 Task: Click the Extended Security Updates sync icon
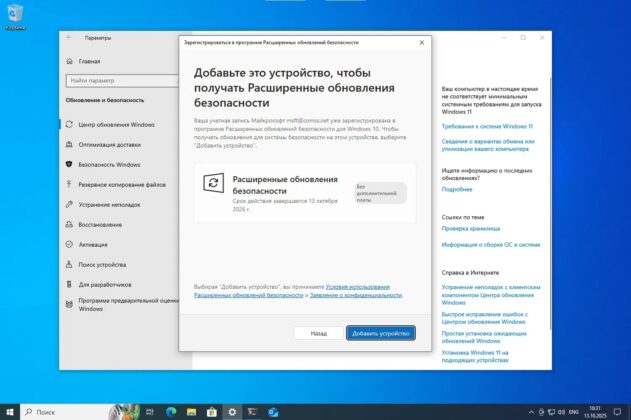213,182
